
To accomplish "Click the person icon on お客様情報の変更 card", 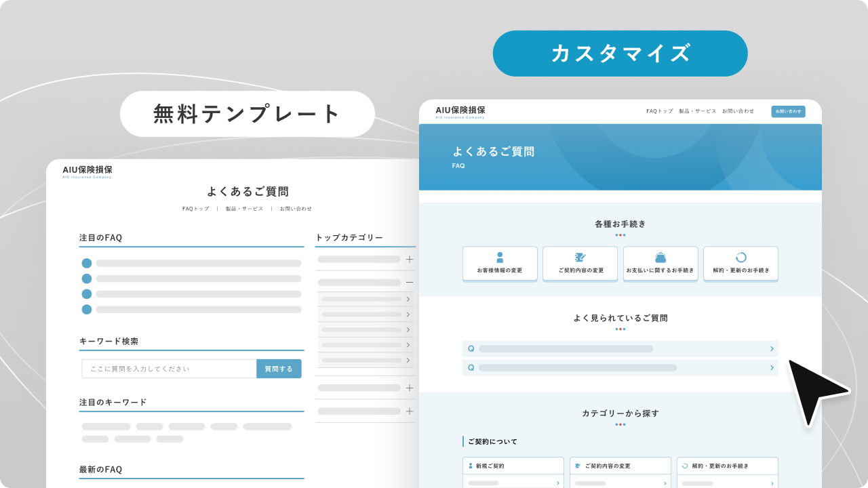I will coord(500,258).
